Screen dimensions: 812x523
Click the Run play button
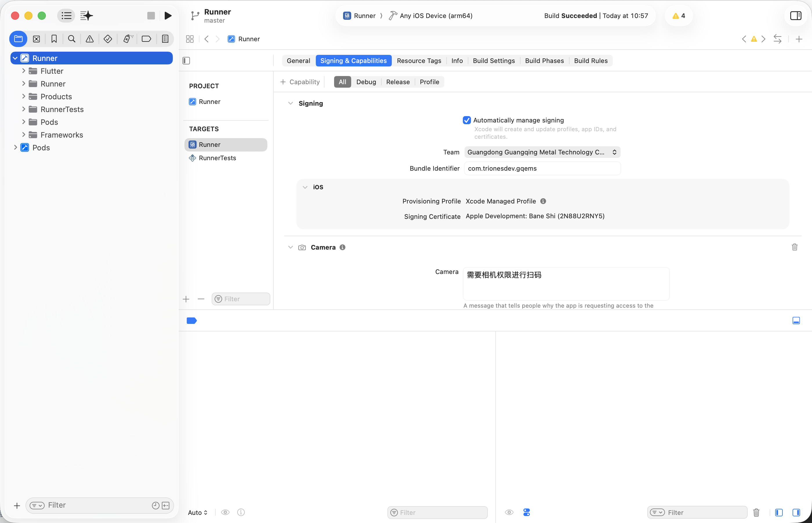click(168, 16)
